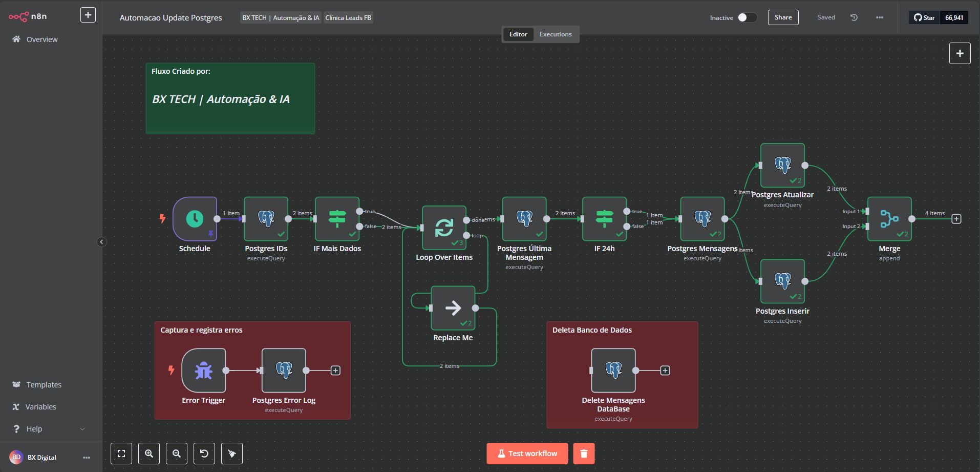The height and width of the screenshot is (472, 980).
Task: Select the Replace Me node
Action: [x=453, y=308]
